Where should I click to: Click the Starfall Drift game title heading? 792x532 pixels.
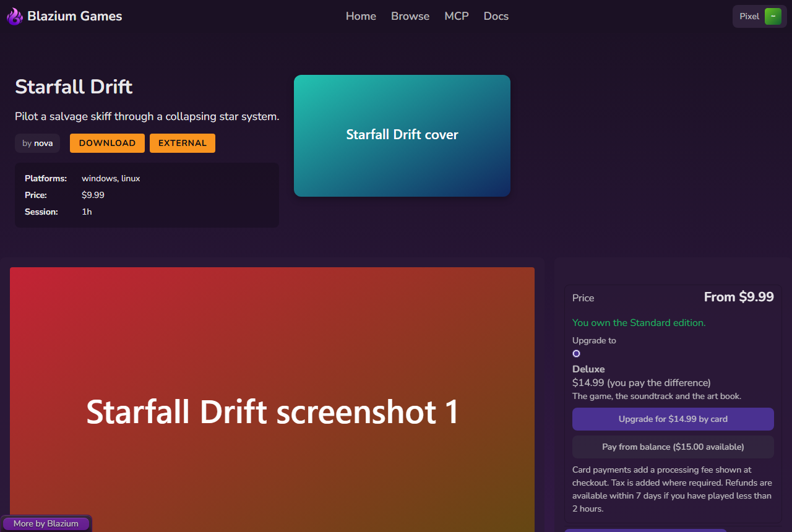74,87
